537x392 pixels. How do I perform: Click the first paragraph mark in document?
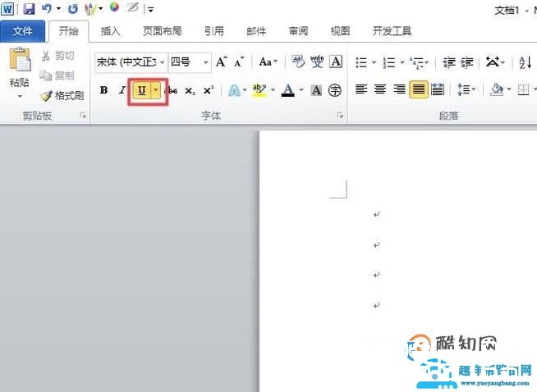(376, 215)
